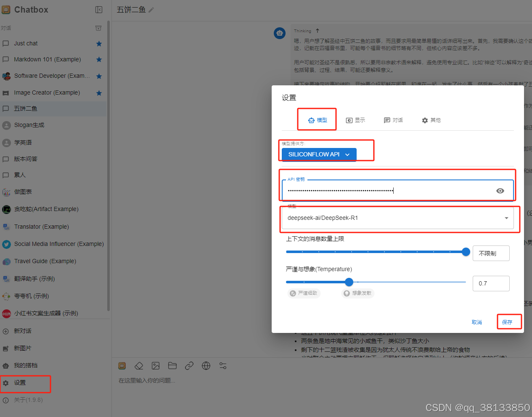Viewport: 532px width, 417px height.
Task: Click Slogan生成 avatar icon
Action: tap(6, 125)
